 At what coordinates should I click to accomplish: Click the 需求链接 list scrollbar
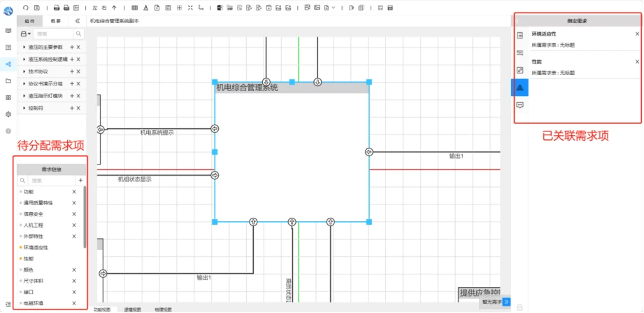[85, 217]
